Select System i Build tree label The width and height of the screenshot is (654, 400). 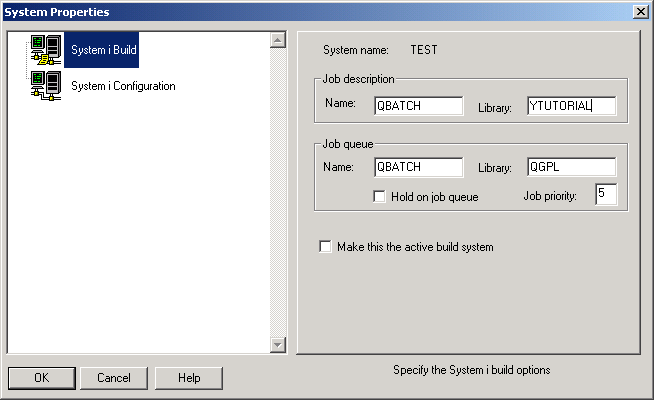tap(101, 50)
